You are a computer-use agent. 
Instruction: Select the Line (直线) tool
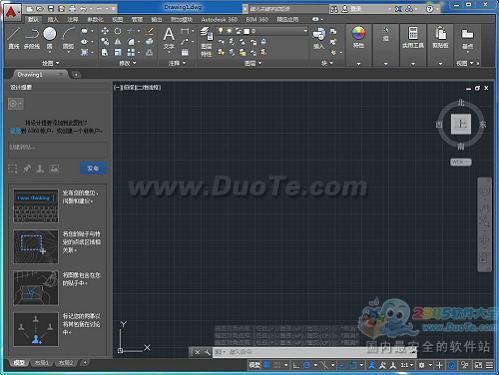[x=14, y=38]
